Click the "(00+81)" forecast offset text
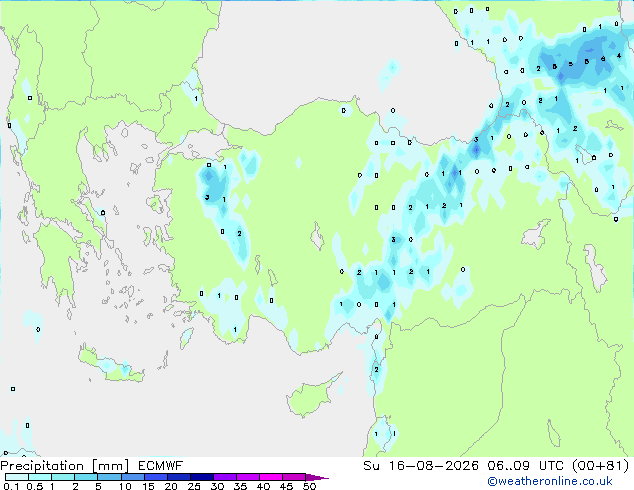The width and height of the screenshot is (634, 490). (601, 466)
